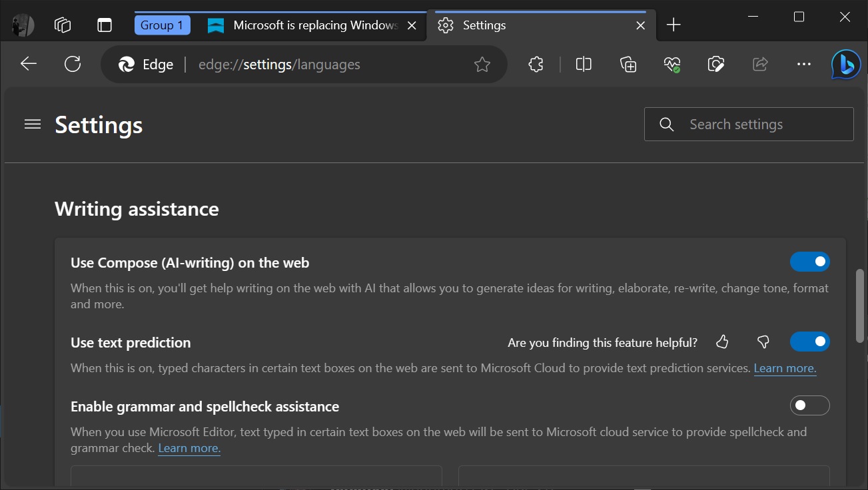Give thumbs up for text prediction feature
Image resolution: width=868 pixels, height=490 pixels.
pos(722,342)
